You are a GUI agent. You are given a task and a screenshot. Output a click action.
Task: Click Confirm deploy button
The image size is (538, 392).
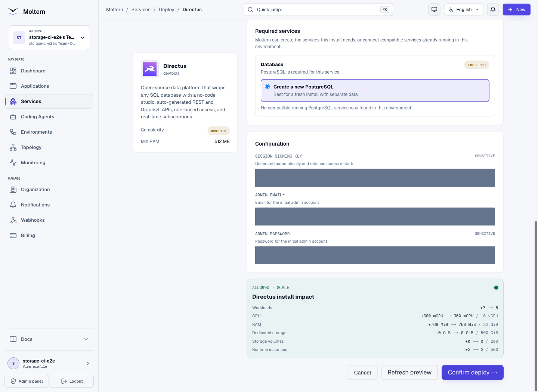pos(473,373)
